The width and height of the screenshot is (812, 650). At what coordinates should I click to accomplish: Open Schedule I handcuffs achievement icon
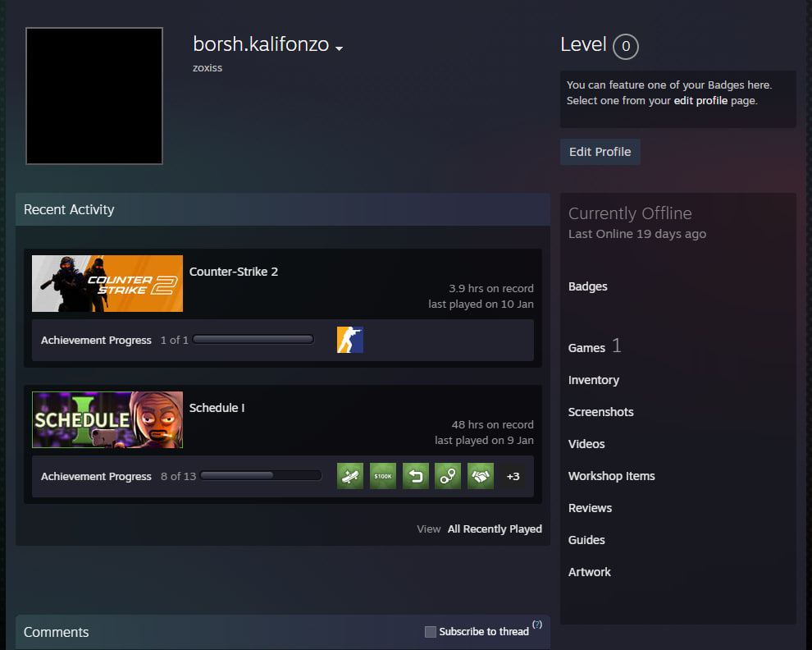448,476
